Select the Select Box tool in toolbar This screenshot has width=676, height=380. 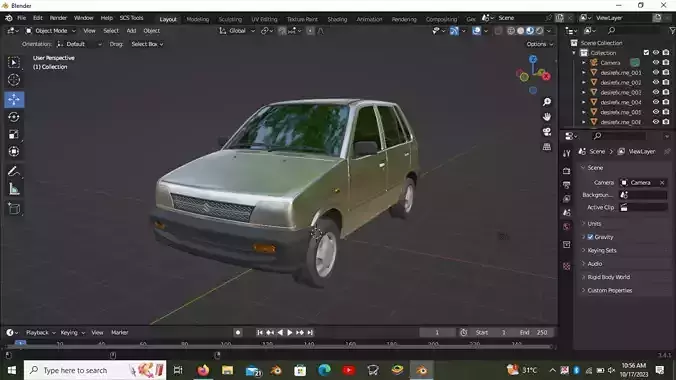[14, 63]
